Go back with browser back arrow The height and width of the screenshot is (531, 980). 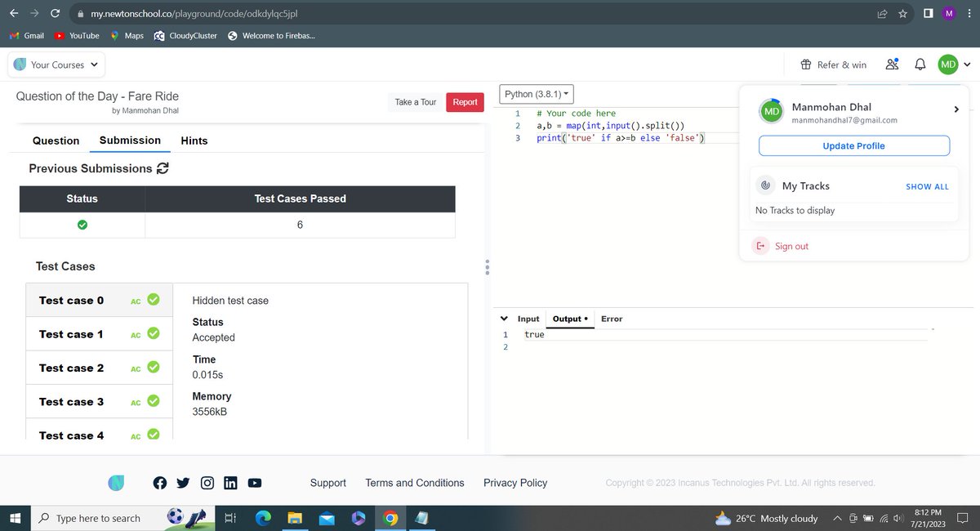tap(14, 14)
